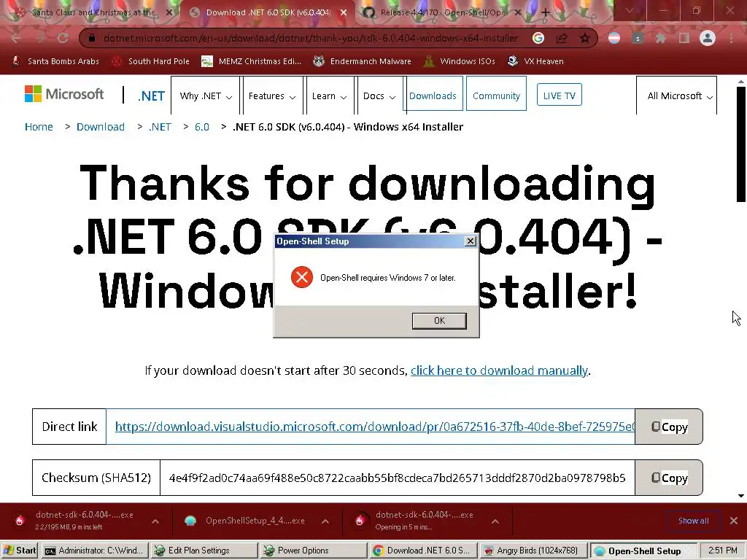The height and width of the screenshot is (560, 747).
Task: Open the Chrome profile avatar
Action: (708, 38)
